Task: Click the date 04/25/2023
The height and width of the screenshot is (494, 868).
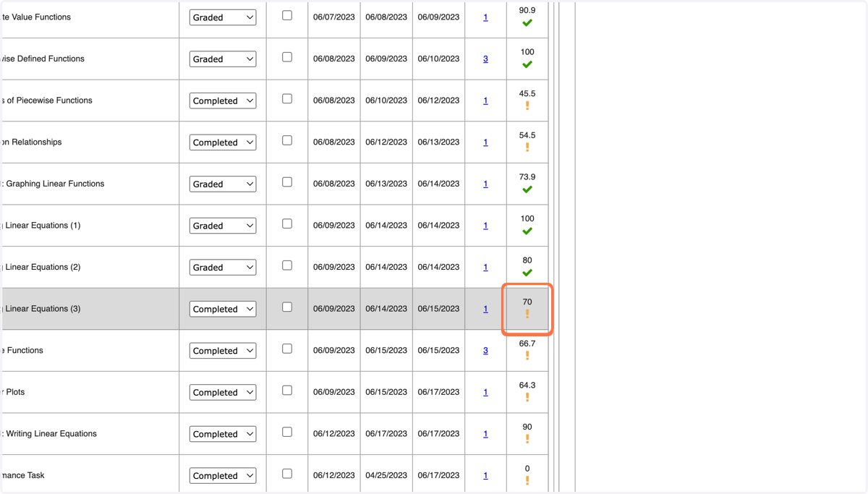Action: click(x=386, y=475)
